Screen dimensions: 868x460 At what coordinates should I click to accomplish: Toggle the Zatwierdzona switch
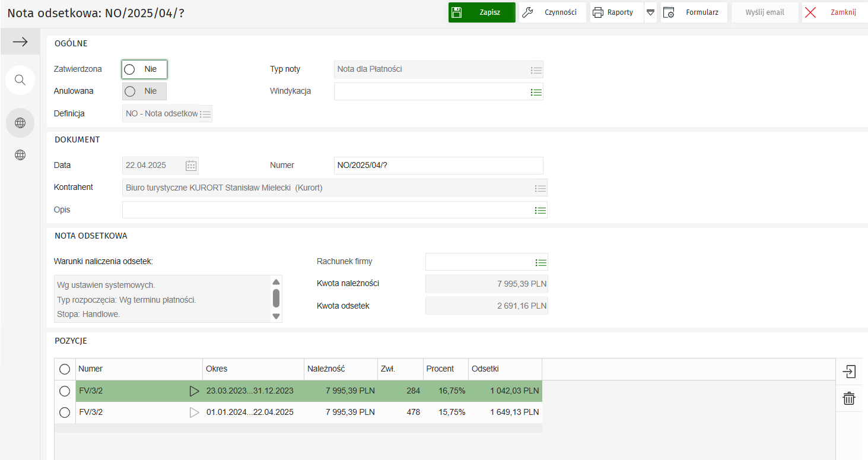[x=144, y=69]
